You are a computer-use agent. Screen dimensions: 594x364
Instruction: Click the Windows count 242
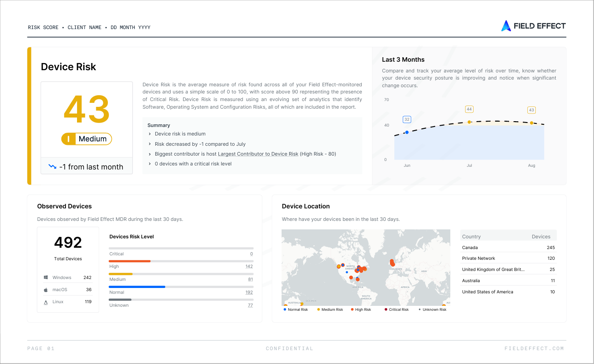pyautogui.click(x=87, y=278)
